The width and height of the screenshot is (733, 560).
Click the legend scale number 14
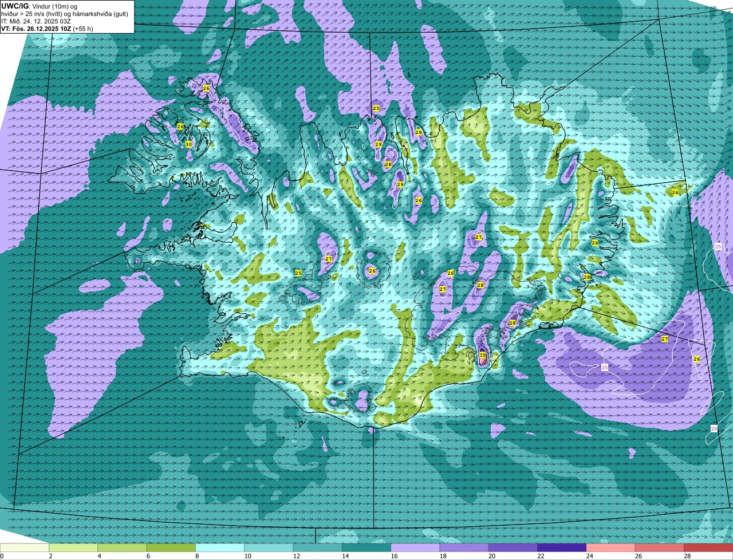[x=345, y=556]
